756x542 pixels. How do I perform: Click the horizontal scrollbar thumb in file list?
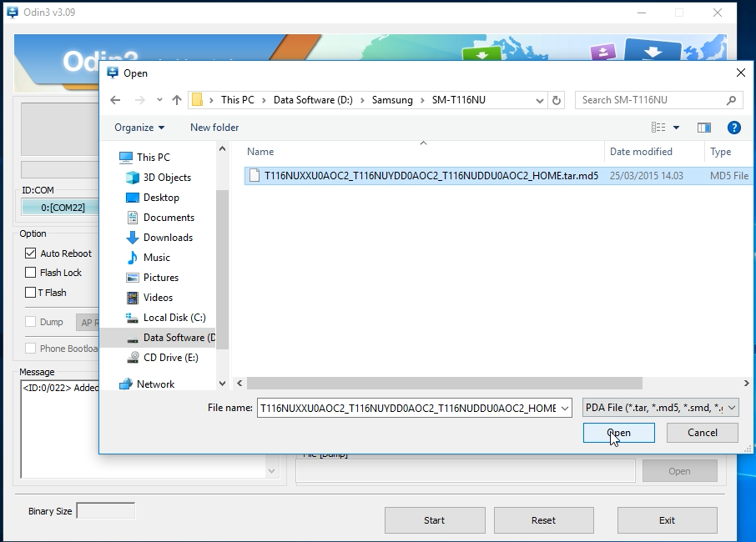(x=445, y=383)
